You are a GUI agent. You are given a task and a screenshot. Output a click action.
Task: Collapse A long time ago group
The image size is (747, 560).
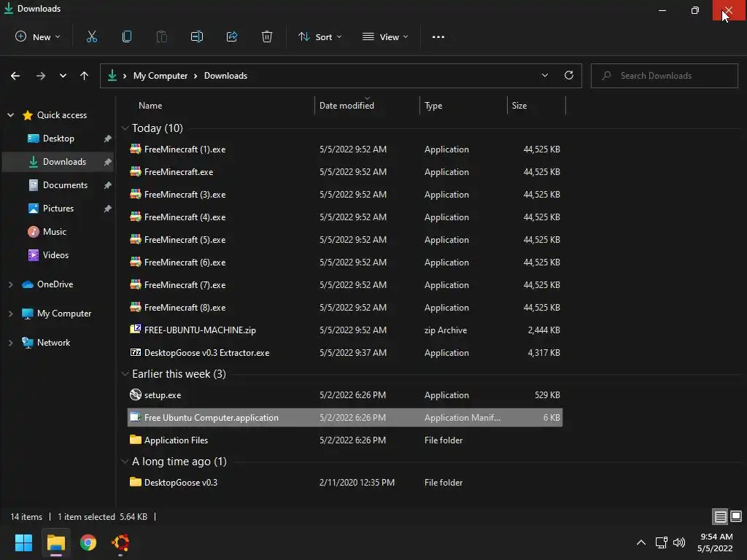pos(125,462)
